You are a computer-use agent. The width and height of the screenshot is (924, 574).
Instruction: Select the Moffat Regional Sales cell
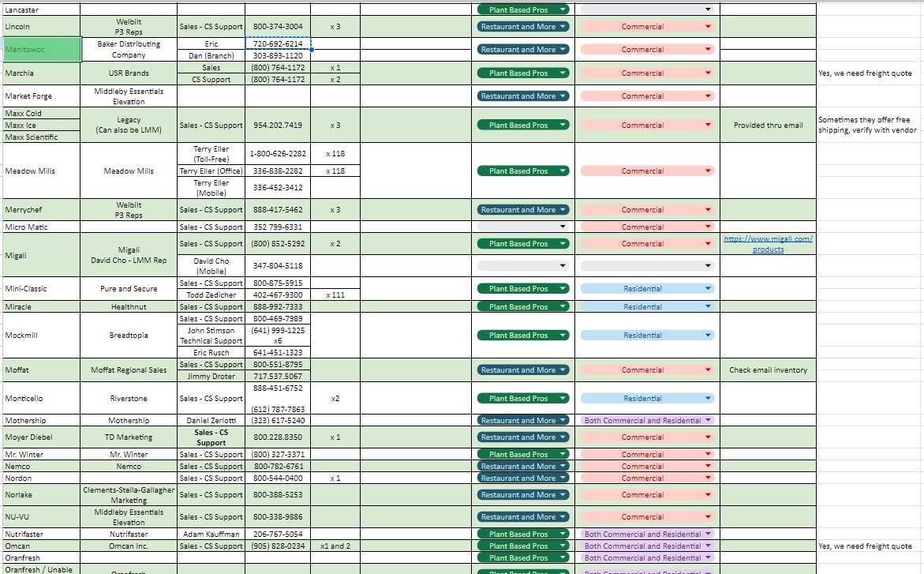coord(129,370)
